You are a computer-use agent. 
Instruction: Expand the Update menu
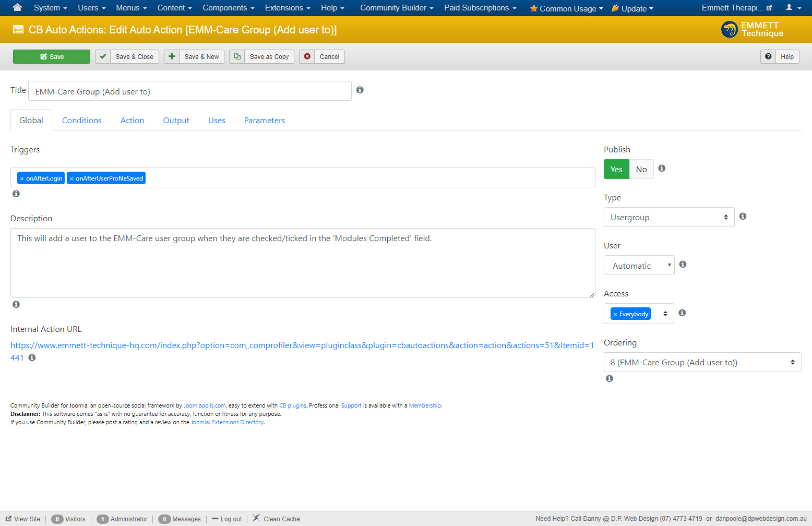click(x=632, y=8)
